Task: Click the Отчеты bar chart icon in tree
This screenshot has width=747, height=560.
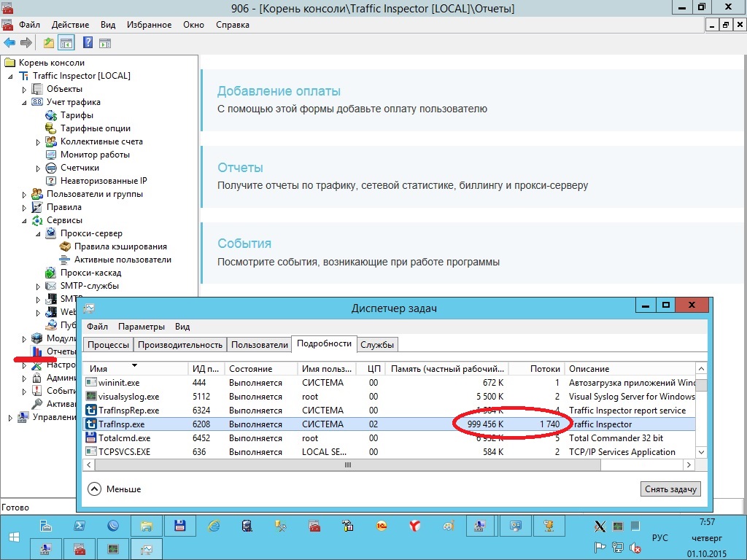Action: (37, 351)
